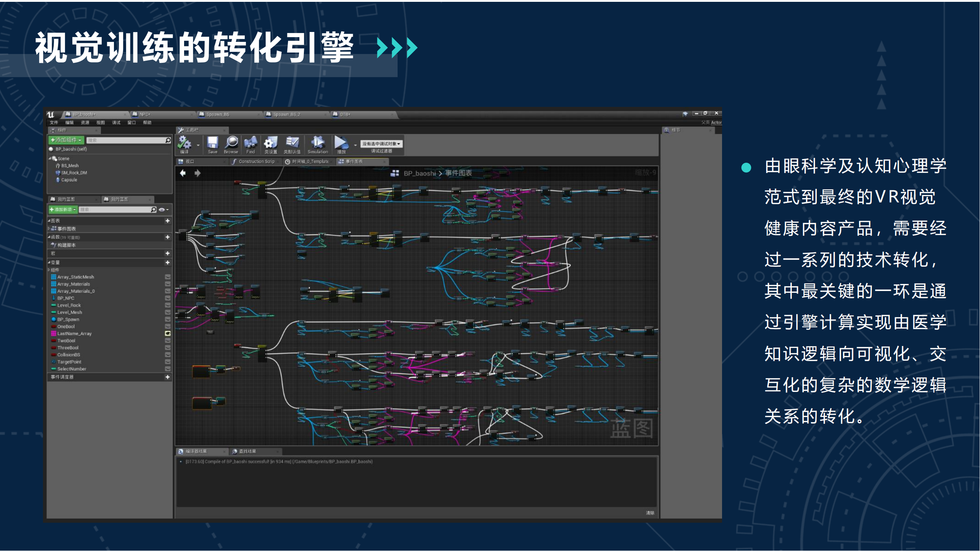
Task: Click the compile successful log message
Action: coord(279,462)
